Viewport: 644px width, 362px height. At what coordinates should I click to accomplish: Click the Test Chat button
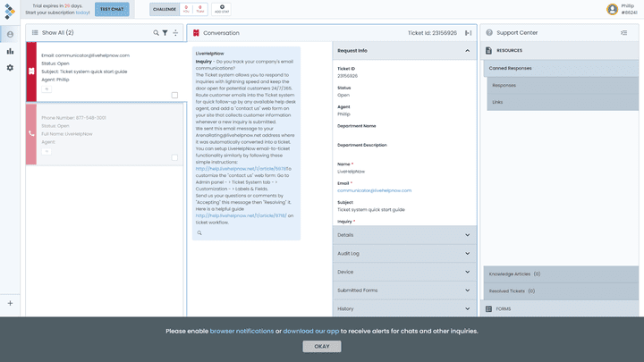tap(112, 9)
